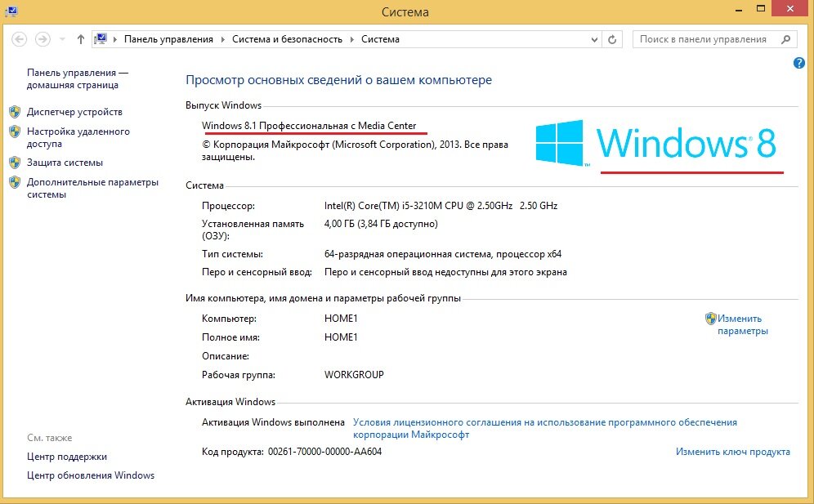Click the forward navigation arrow
814x504 pixels.
(42, 39)
